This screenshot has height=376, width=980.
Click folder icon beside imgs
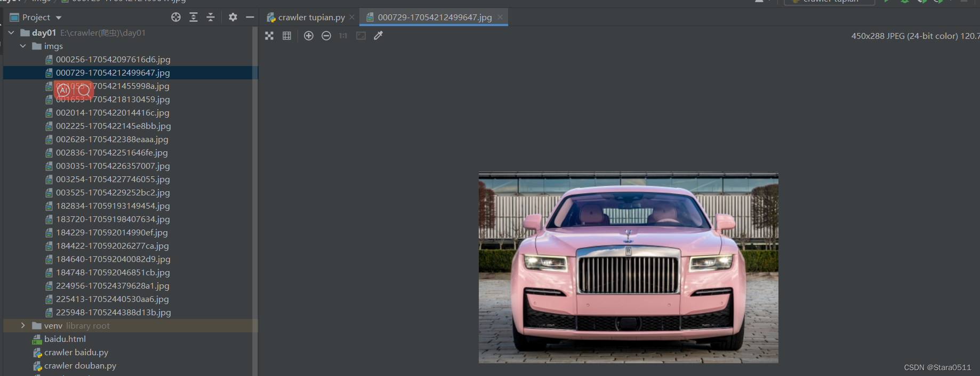click(37, 46)
